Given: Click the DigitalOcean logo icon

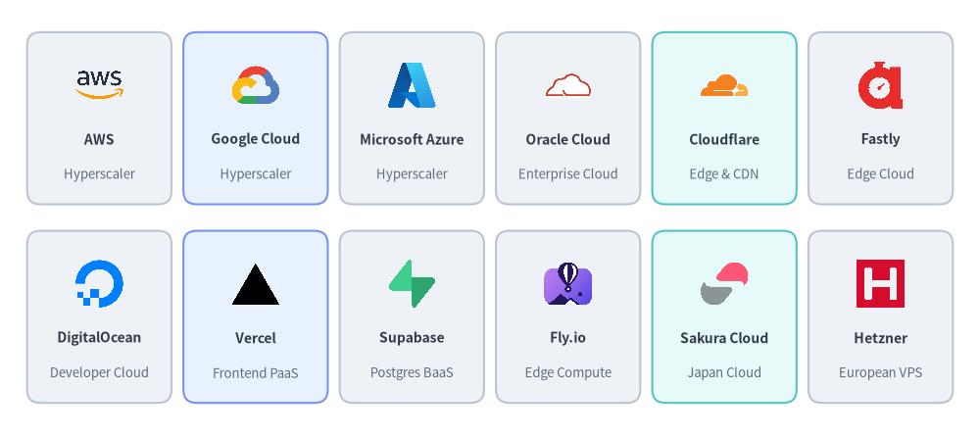Looking at the screenshot, I should tap(99, 283).
